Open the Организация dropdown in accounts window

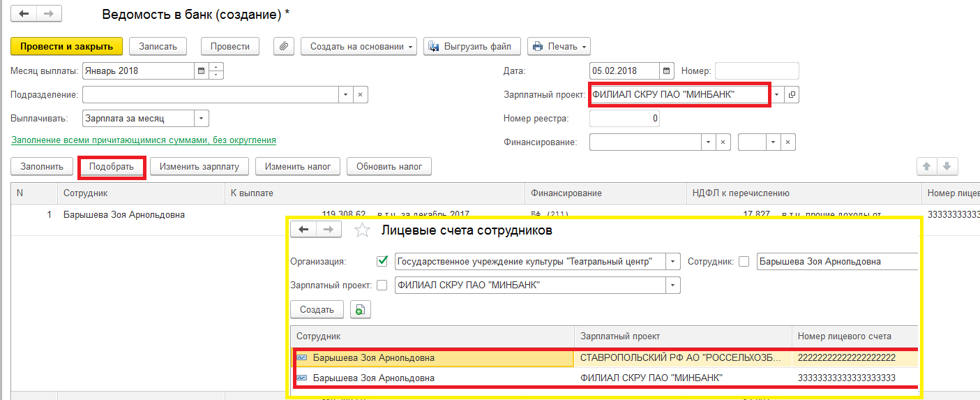(x=673, y=261)
